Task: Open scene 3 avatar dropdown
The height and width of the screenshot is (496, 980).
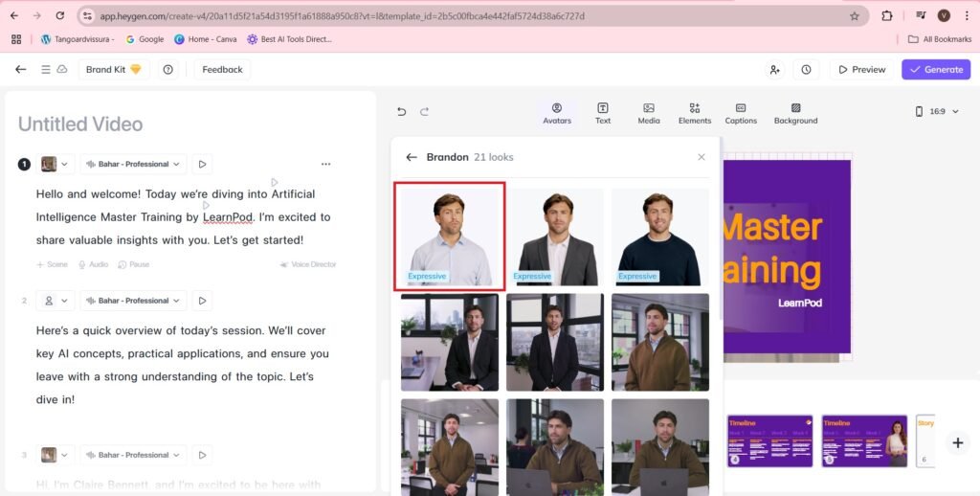Action: [x=55, y=455]
